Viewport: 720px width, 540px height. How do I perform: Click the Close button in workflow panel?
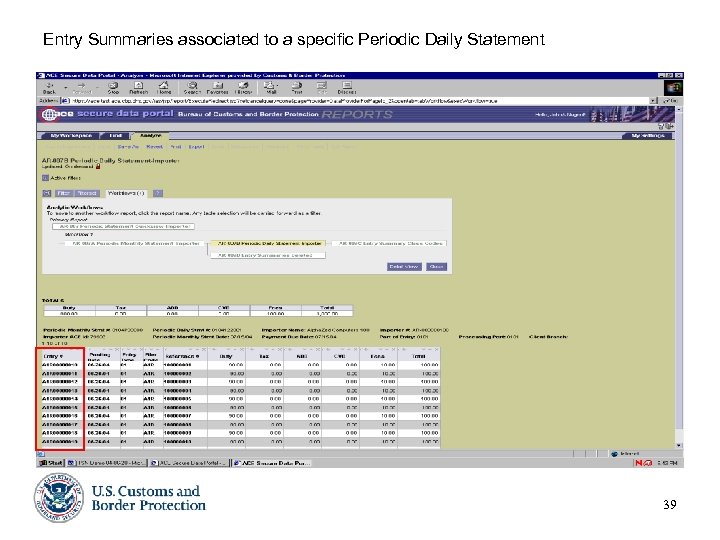[x=436, y=267]
